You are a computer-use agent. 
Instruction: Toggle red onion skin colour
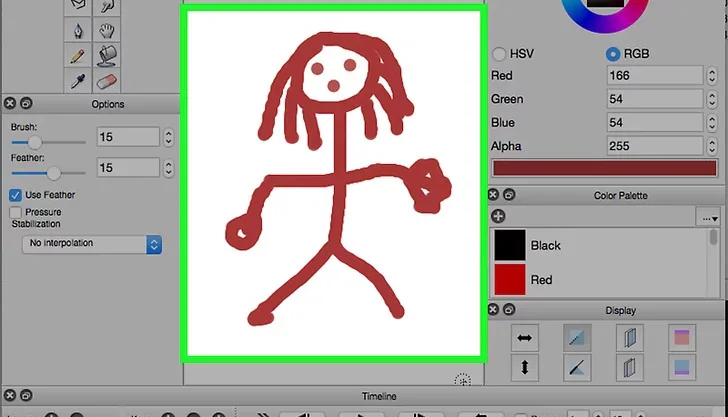pyautogui.click(x=682, y=338)
